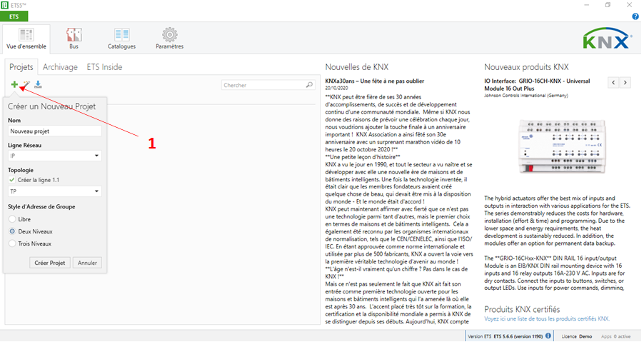This screenshot has height=342, width=644.
Task: Open the Ligne Réseau IP dropdown
Action: (x=55, y=156)
